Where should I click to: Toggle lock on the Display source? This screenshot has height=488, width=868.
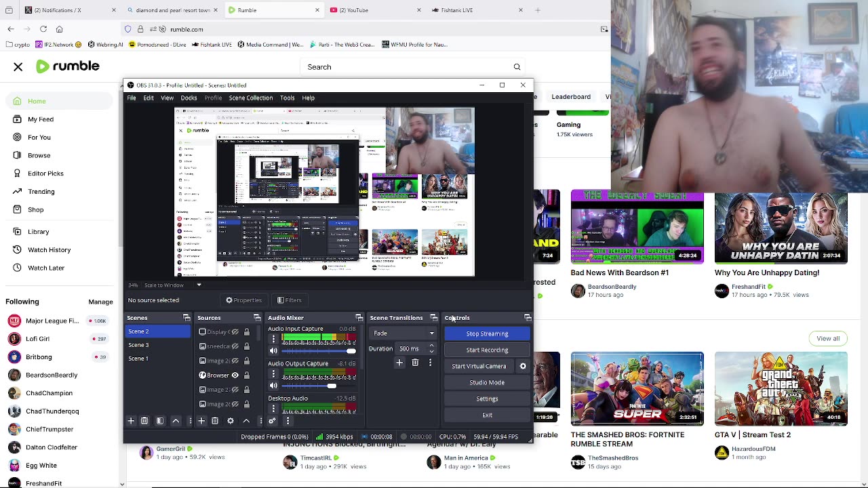(247, 332)
